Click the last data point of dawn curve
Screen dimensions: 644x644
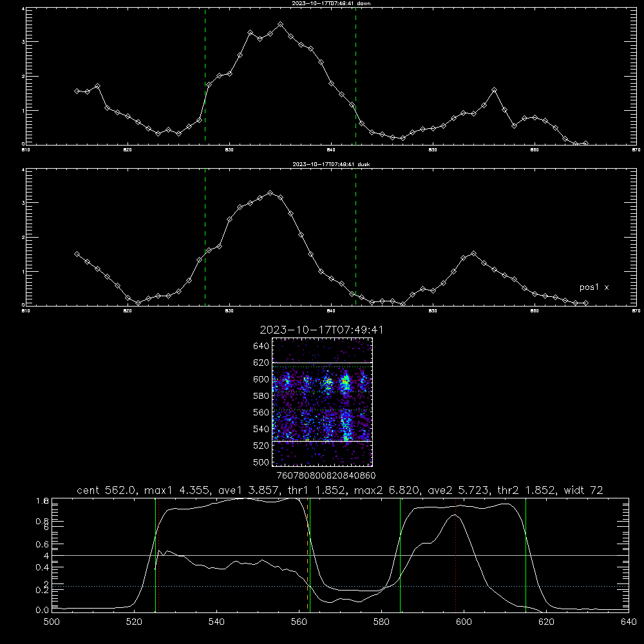coord(585,144)
